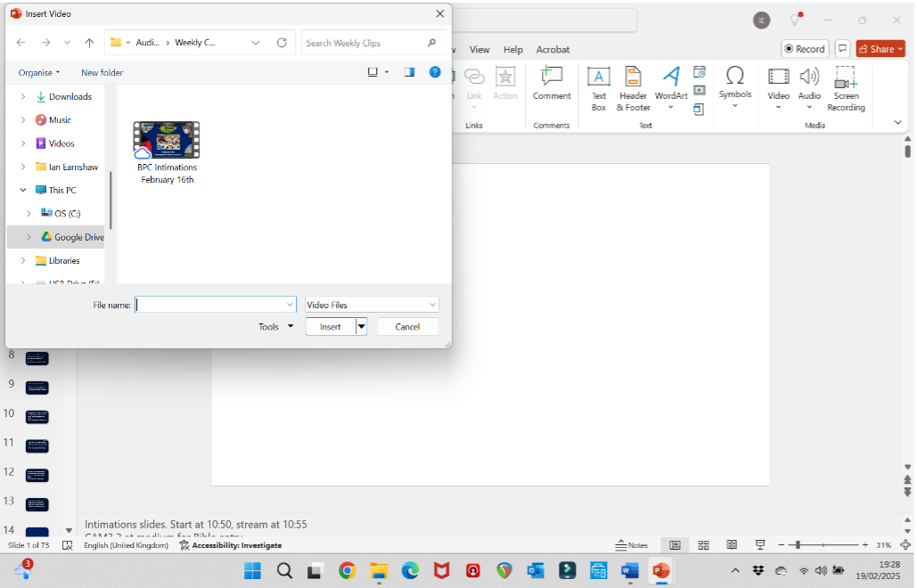The image size is (917, 588).
Task: Open File Explorer from the taskbar
Action: point(379,570)
